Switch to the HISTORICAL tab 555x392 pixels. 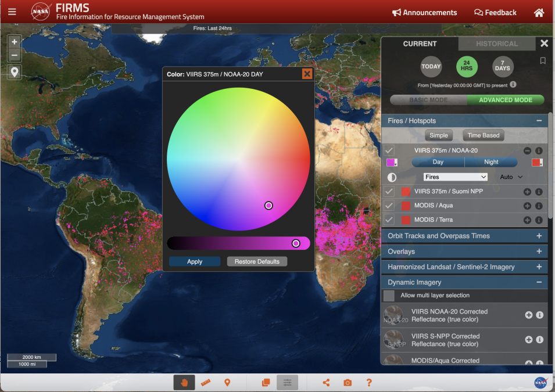point(497,44)
